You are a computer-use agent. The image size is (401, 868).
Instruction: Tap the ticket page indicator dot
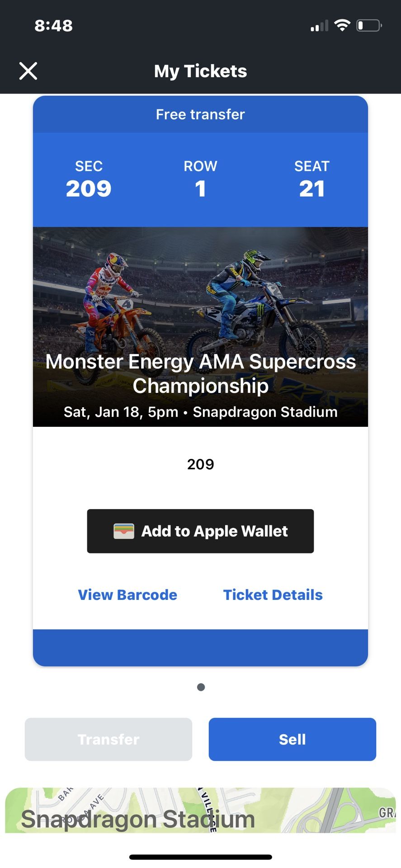point(201,687)
